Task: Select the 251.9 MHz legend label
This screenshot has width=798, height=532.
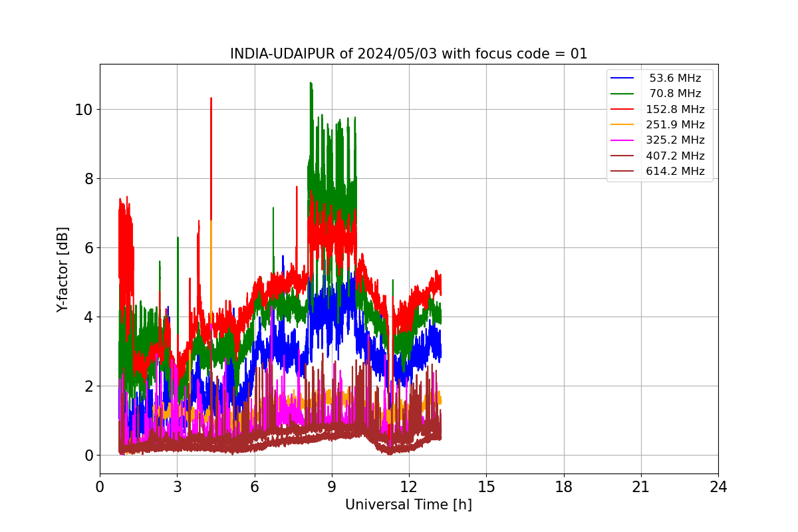Action: coord(675,124)
